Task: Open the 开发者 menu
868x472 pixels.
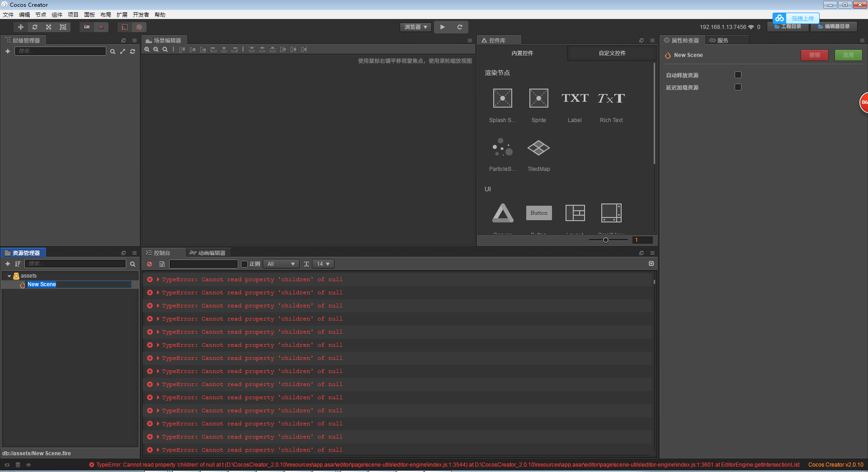Action: (x=141, y=15)
